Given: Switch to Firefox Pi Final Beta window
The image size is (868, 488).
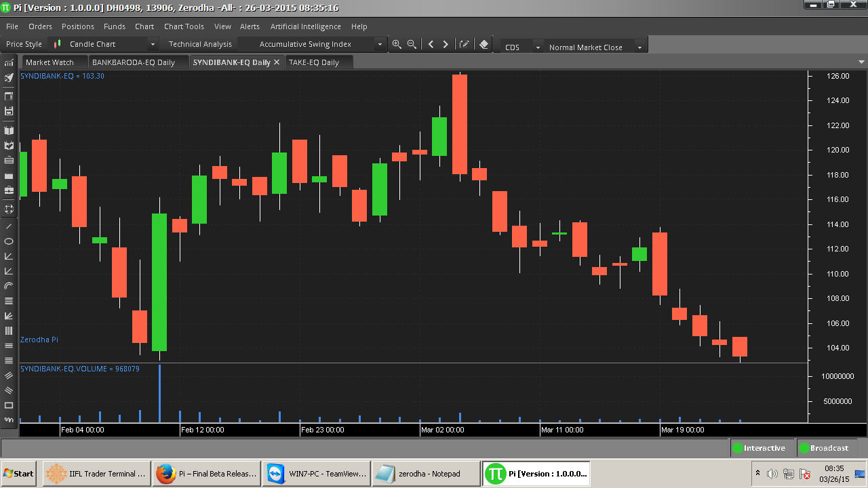Looking at the screenshot, I should point(205,473).
